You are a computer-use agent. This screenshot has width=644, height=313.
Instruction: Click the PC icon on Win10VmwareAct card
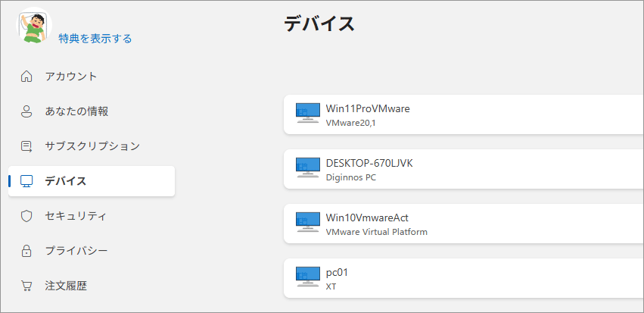tap(307, 223)
